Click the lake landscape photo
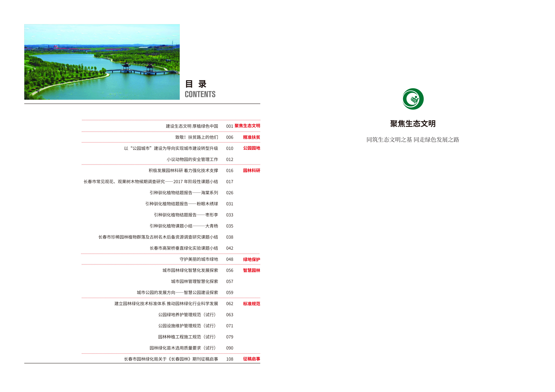This screenshot has height=392, width=555. click(102, 62)
